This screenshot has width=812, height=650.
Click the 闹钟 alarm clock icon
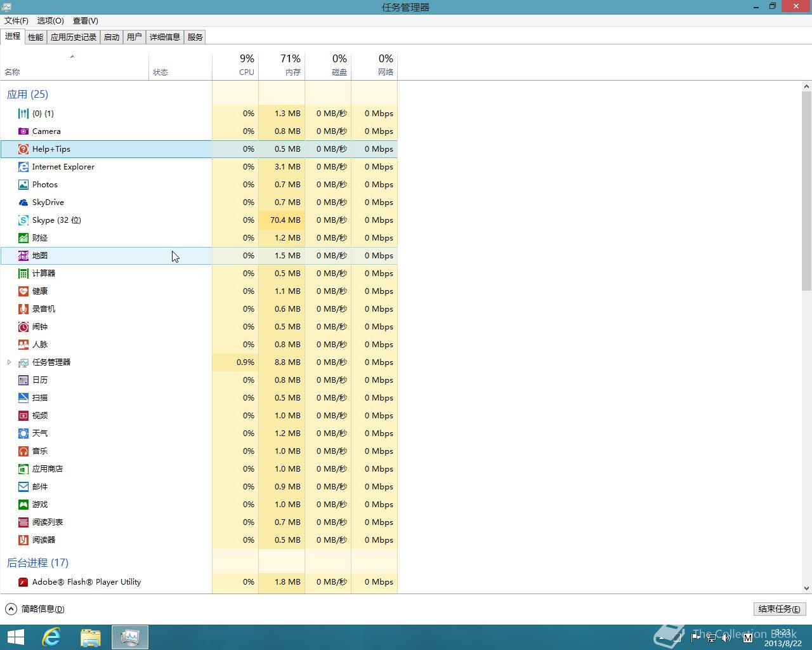pos(23,327)
